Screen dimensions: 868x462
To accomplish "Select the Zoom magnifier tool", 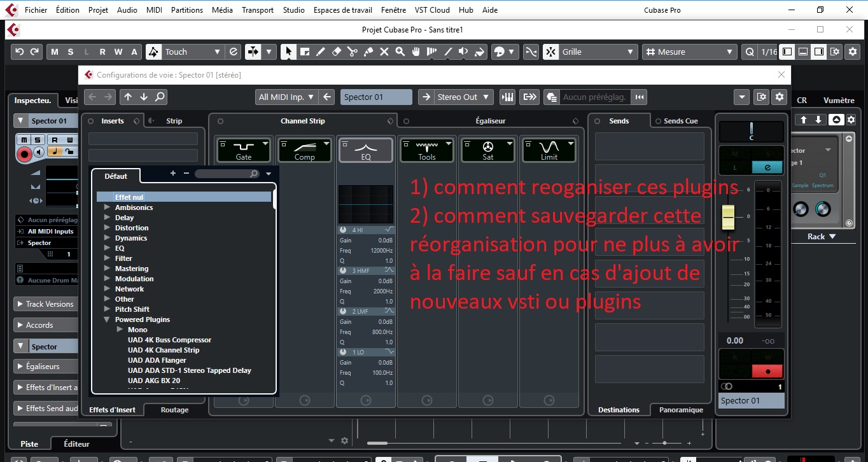I will (400, 52).
